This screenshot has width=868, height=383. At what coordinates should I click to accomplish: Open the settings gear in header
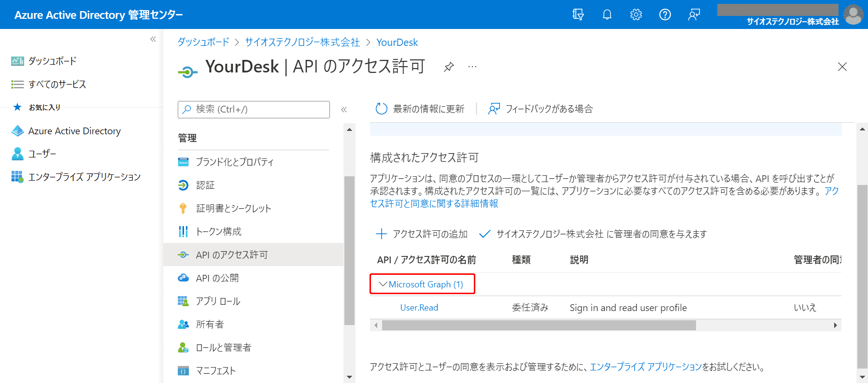(636, 14)
